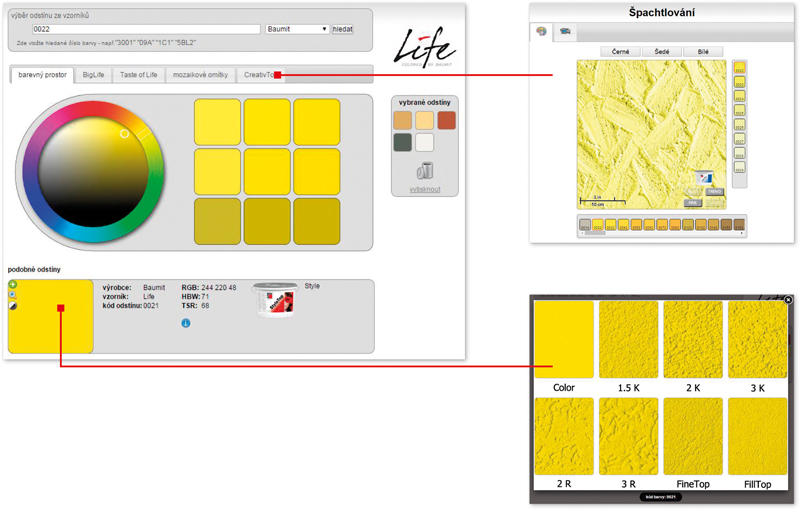Select the FineTop texture thumbnail
800x510 pixels.
coord(693,436)
